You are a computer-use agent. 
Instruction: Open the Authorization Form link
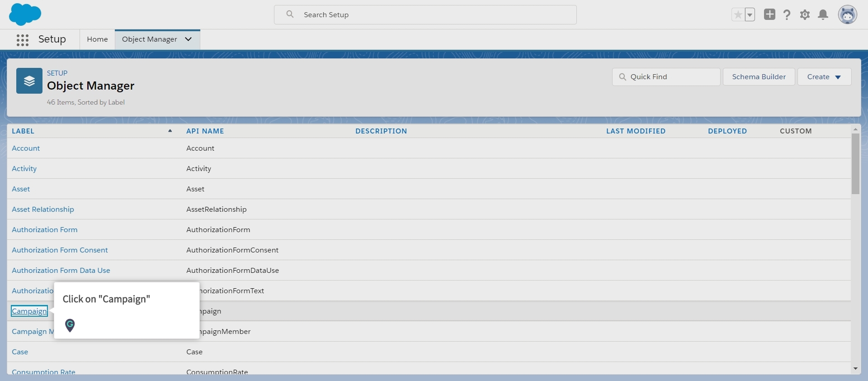tap(45, 230)
